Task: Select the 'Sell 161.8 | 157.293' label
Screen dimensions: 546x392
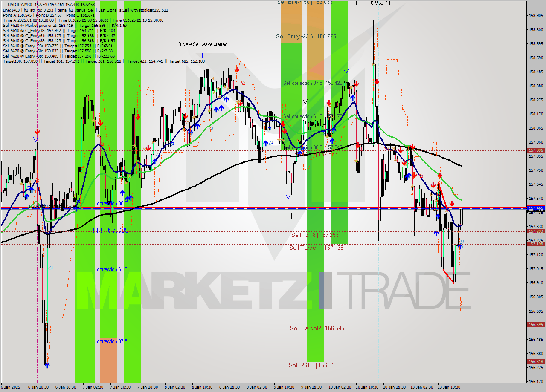Action: pos(315,235)
